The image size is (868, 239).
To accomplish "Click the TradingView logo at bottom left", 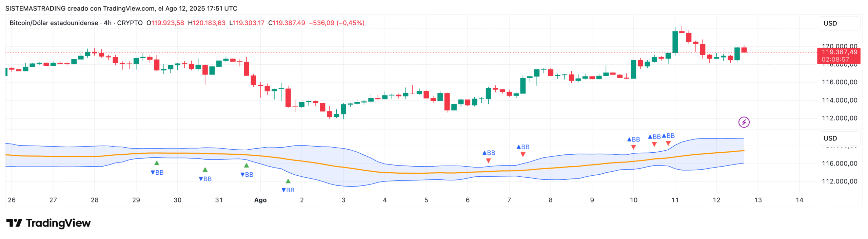I will (48, 223).
